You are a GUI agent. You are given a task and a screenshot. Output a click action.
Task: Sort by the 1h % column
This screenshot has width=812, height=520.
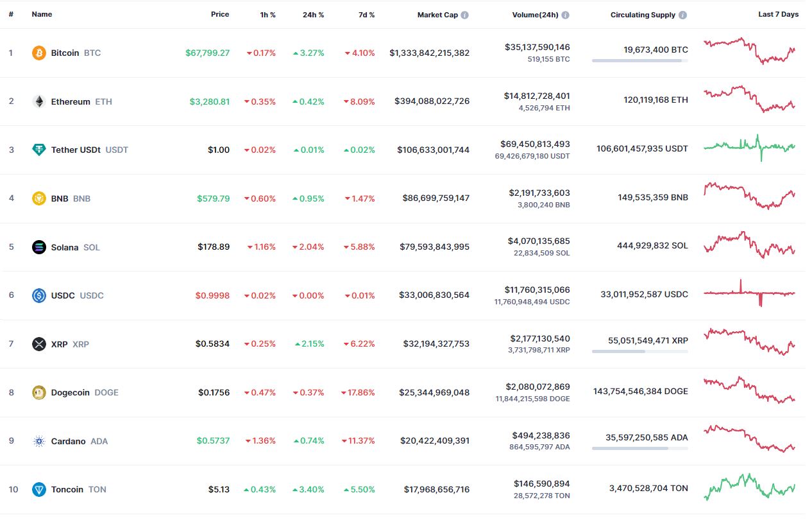pos(267,14)
